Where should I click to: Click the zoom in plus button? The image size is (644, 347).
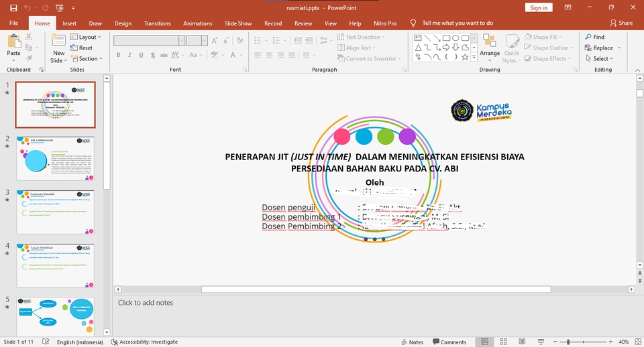[610, 342]
